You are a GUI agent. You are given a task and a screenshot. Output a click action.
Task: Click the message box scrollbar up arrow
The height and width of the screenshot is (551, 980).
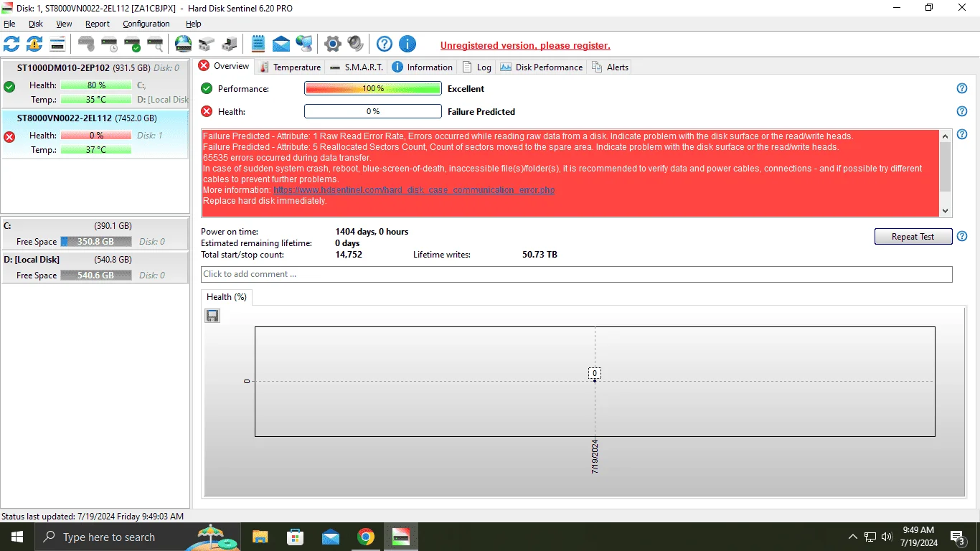click(946, 136)
